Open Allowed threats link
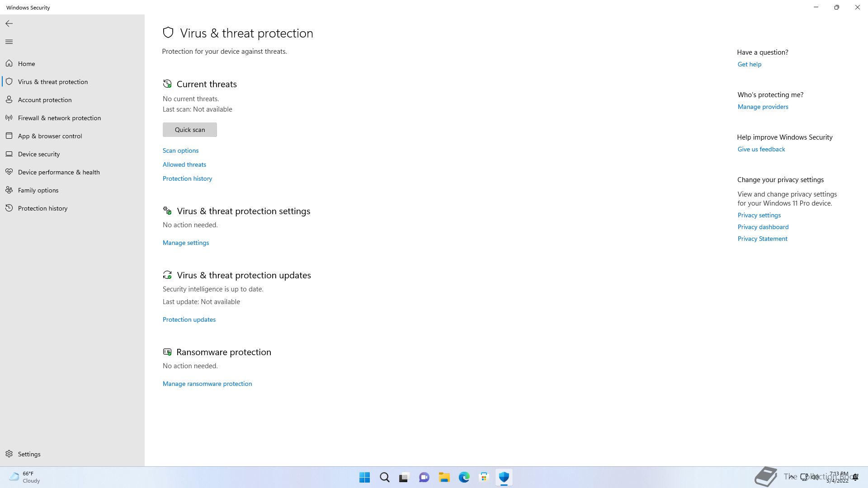The image size is (868, 488). click(184, 164)
